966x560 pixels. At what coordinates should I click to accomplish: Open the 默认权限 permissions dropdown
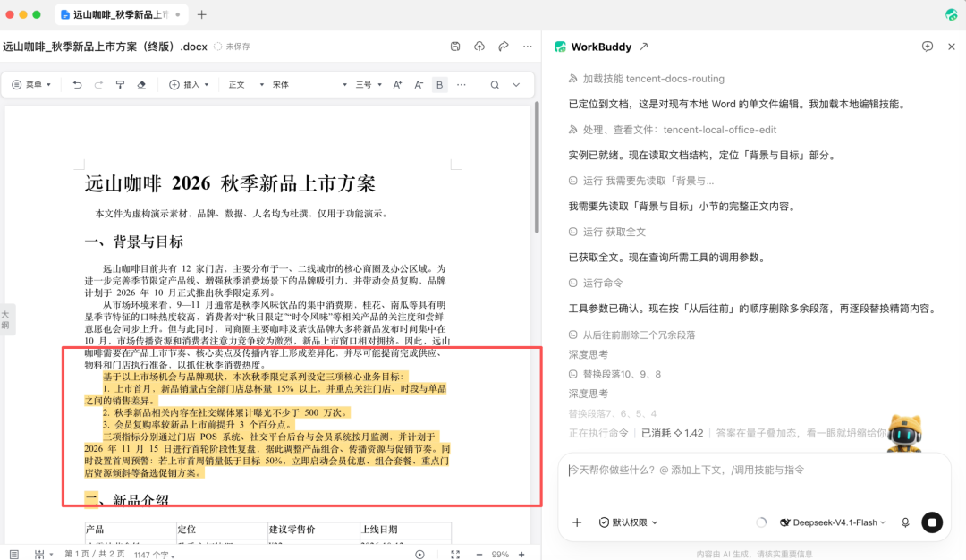pyautogui.click(x=629, y=522)
